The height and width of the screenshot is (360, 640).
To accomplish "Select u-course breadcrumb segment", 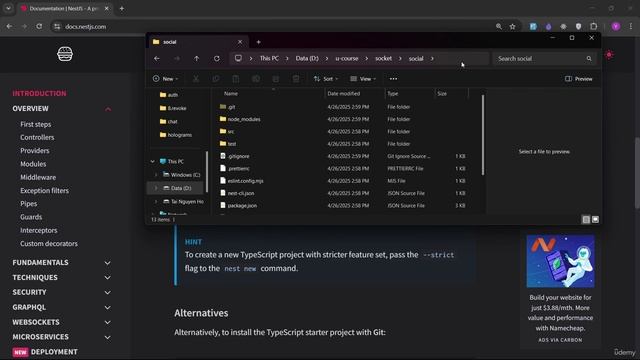I will point(347,58).
